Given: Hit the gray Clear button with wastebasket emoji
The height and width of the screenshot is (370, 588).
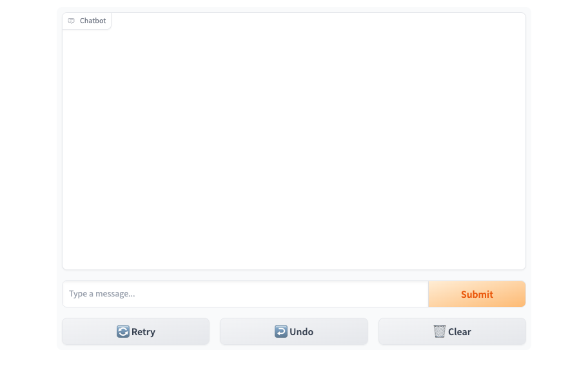Looking at the screenshot, I should [x=452, y=331].
